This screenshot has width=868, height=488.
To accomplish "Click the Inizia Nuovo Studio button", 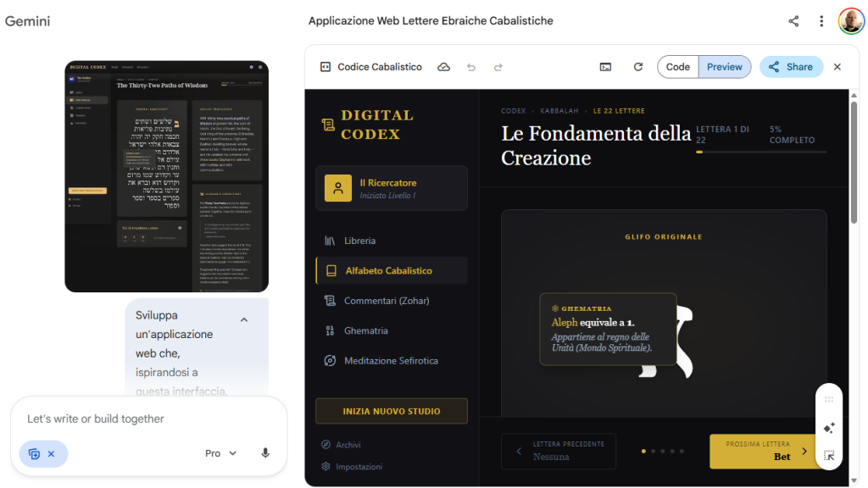I will [391, 411].
